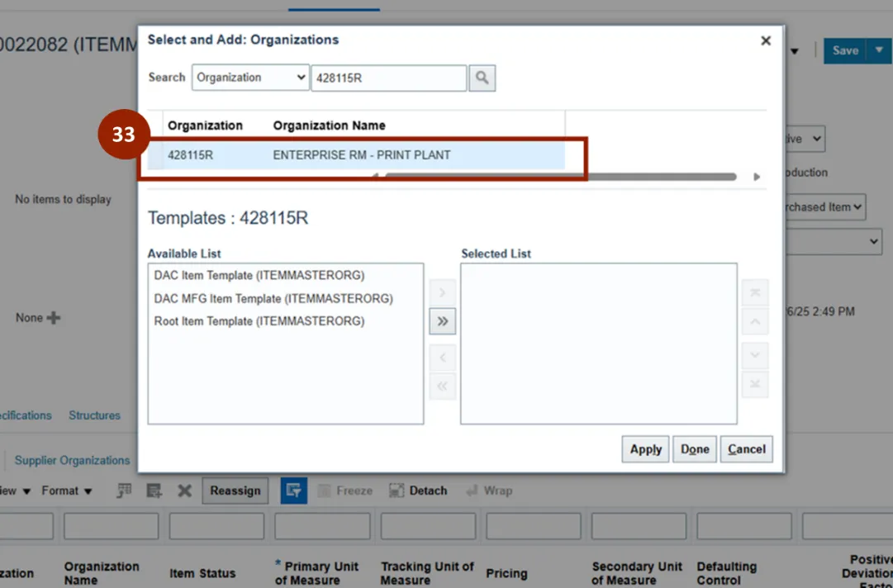Expand the Save button dropdown arrow
Image resolution: width=893 pixels, height=588 pixels.
point(878,50)
